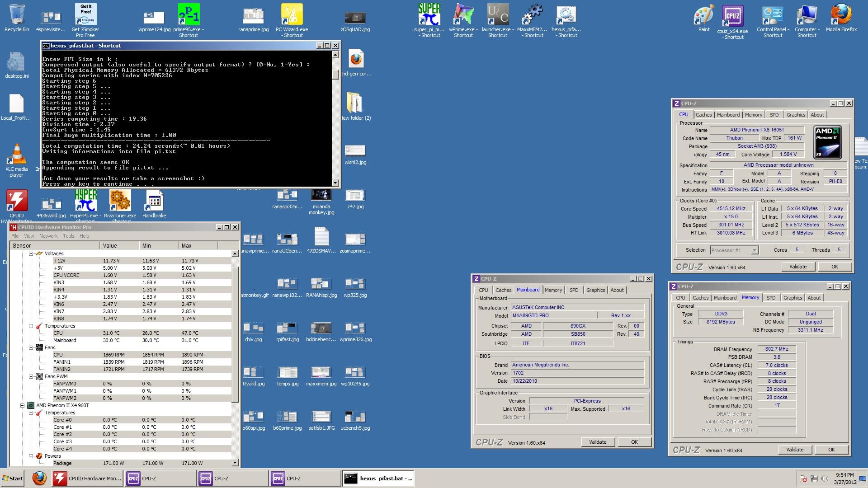
Task: Open the Help menu in Hardware Monitor
Action: click(x=85, y=236)
